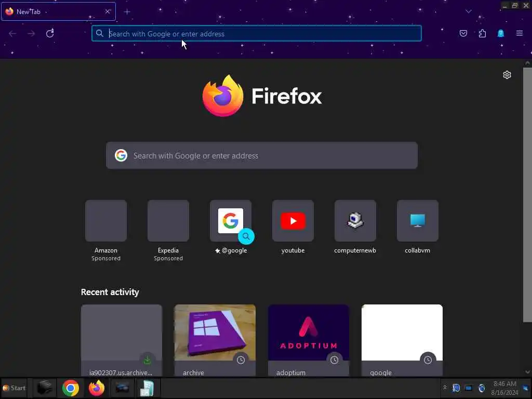
Task: Expand the list all tabs chevron
Action: pyautogui.click(x=469, y=11)
